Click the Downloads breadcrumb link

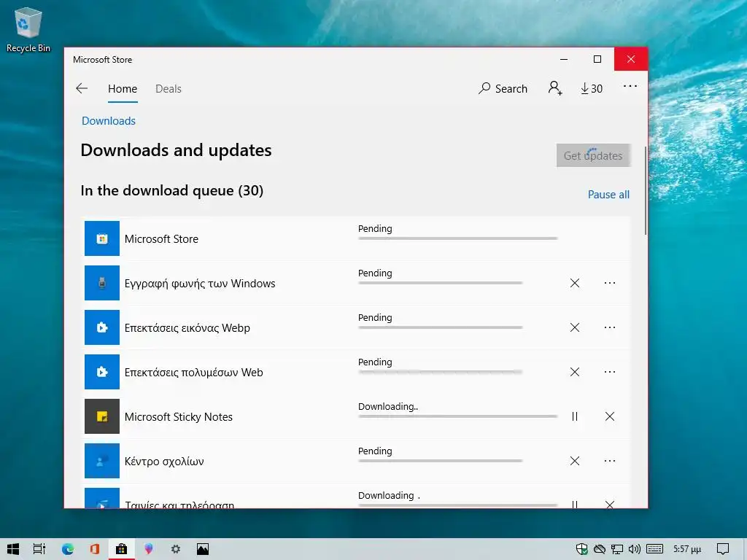pyautogui.click(x=109, y=121)
